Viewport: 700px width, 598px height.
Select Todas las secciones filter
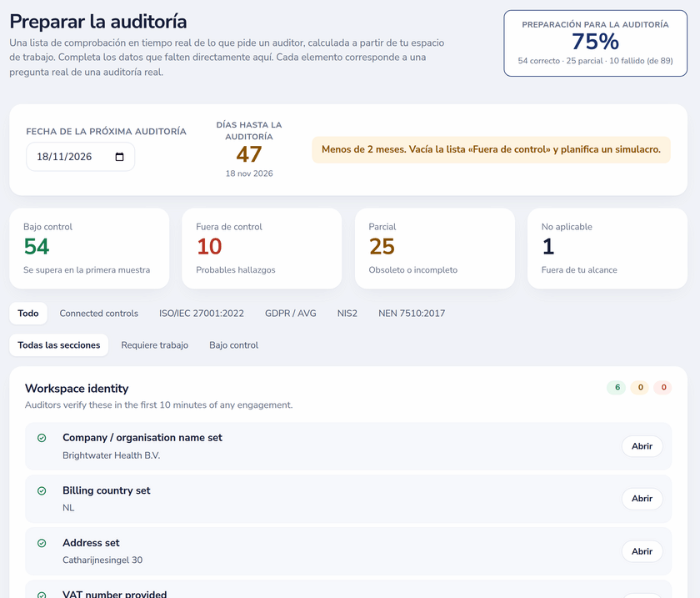[59, 345]
